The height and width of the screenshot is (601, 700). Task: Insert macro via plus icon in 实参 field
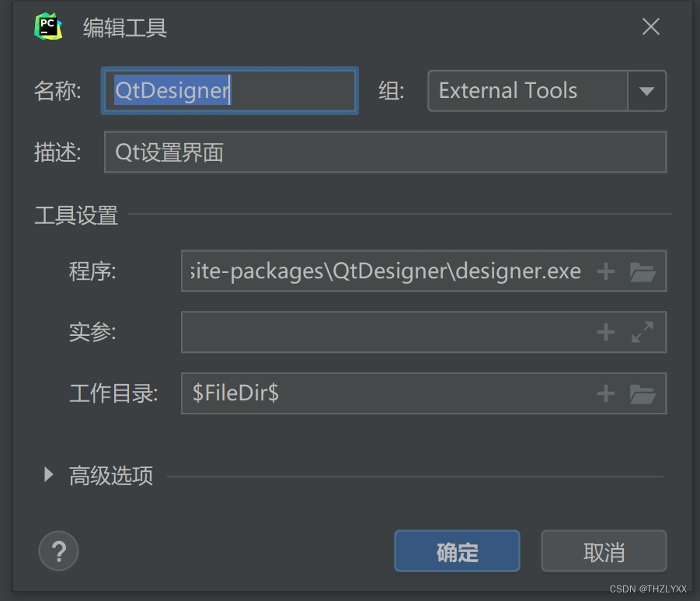(606, 332)
